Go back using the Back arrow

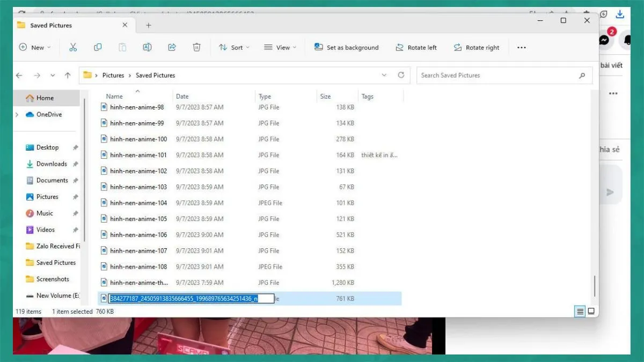tap(19, 75)
